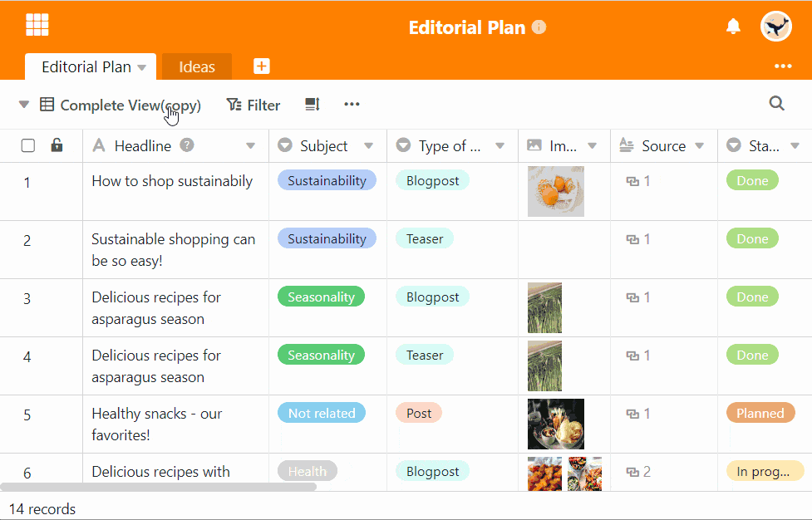The image size is (812, 520).
Task: Add a new table with plus icon
Action: pos(261,66)
